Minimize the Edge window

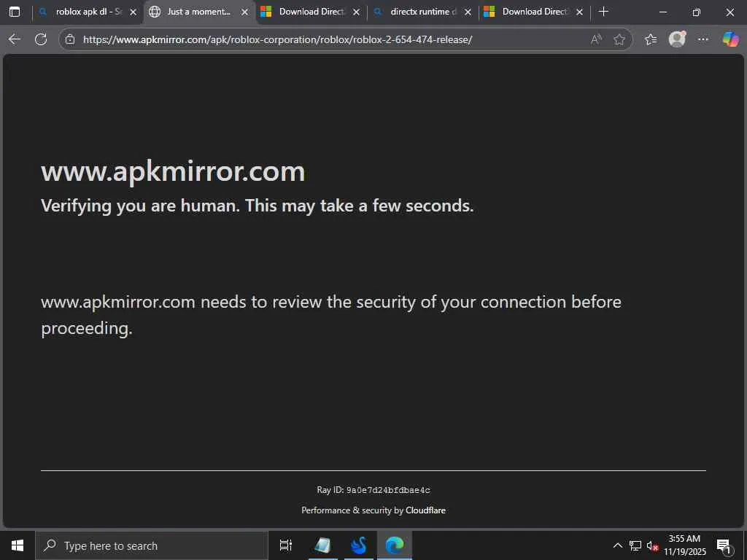(663, 12)
